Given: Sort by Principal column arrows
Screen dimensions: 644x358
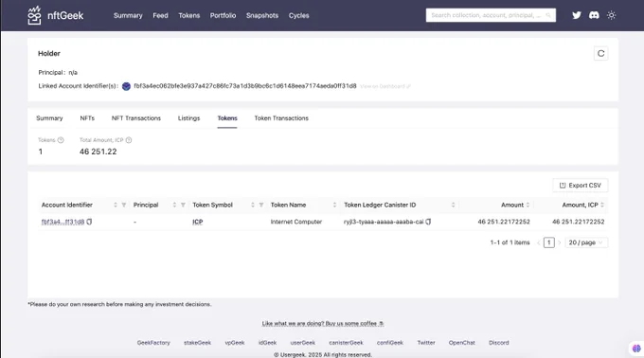Looking at the screenshot, I should pos(174,205).
